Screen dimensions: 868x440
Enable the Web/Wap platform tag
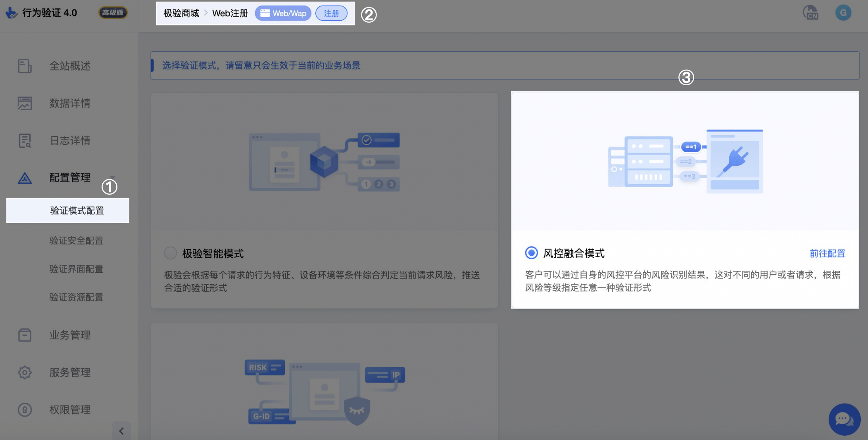[x=283, y=13]
